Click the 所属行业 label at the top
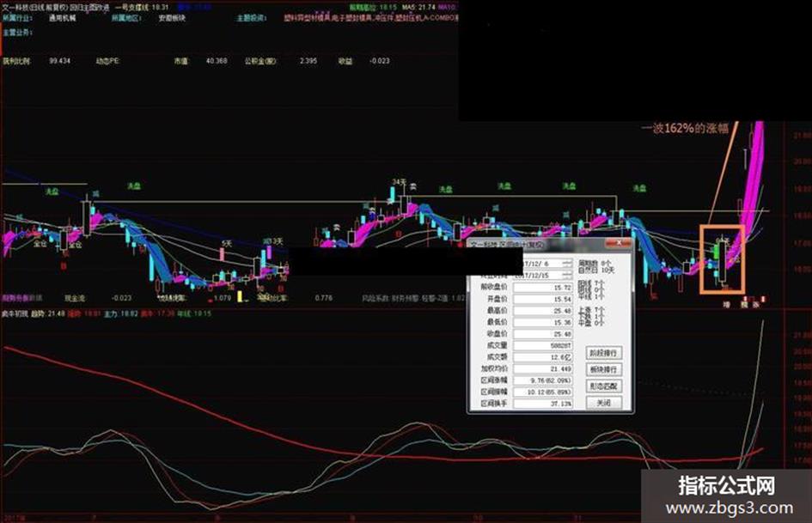The width and height of the screenshot is (812, 523). pyautogui.click(x=17, y=18)
